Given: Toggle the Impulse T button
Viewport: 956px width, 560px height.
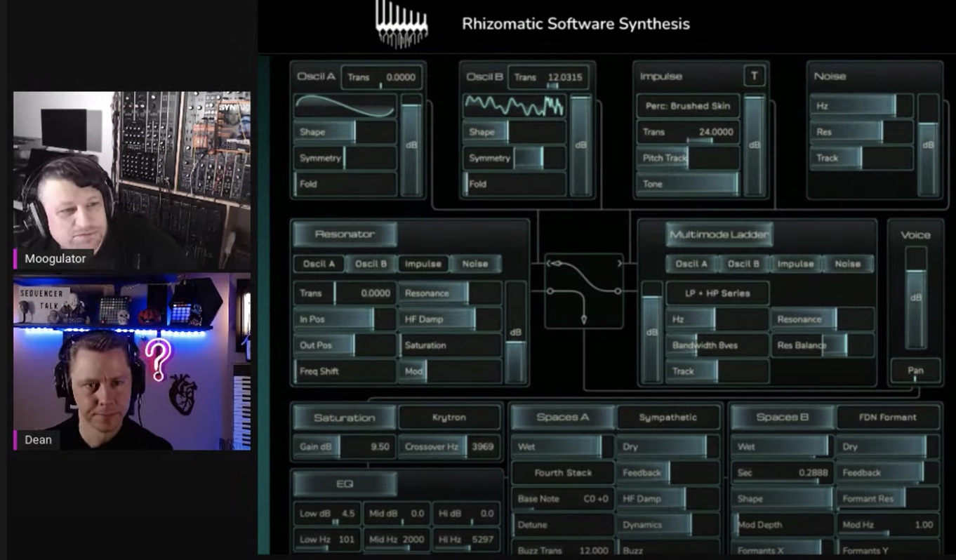Looking at the screenshot, I should (754, 76).
